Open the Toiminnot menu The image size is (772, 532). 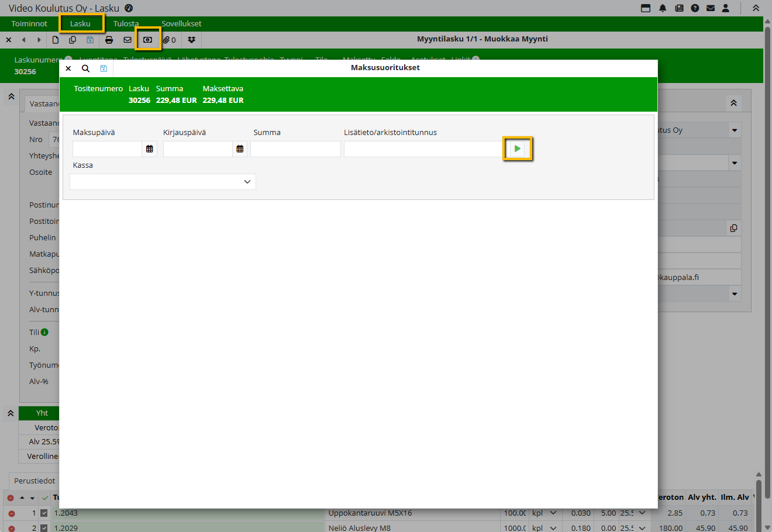tap(29, 23)
